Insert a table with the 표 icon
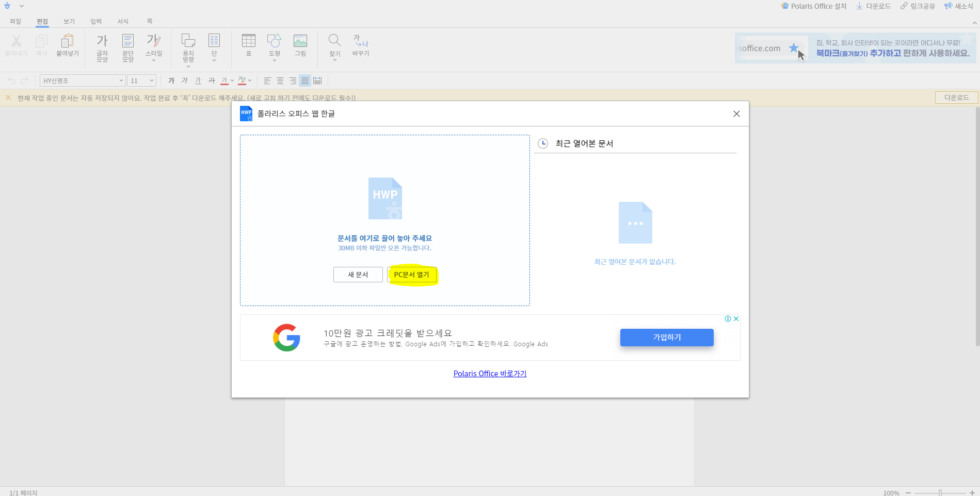This screenshot has height=496, width=980. tap(249, 41)
